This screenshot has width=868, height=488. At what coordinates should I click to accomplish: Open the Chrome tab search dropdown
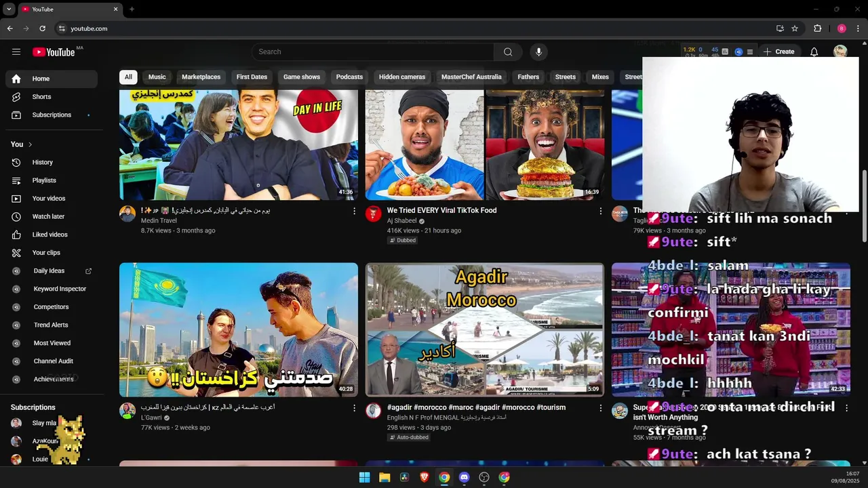coord(9,9)
